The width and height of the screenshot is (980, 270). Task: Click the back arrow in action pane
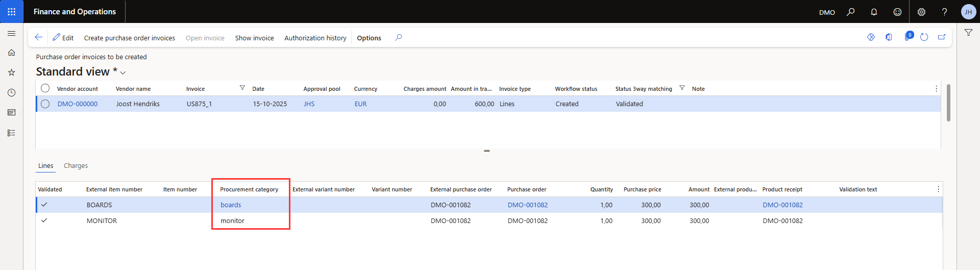tap(38, 37)
